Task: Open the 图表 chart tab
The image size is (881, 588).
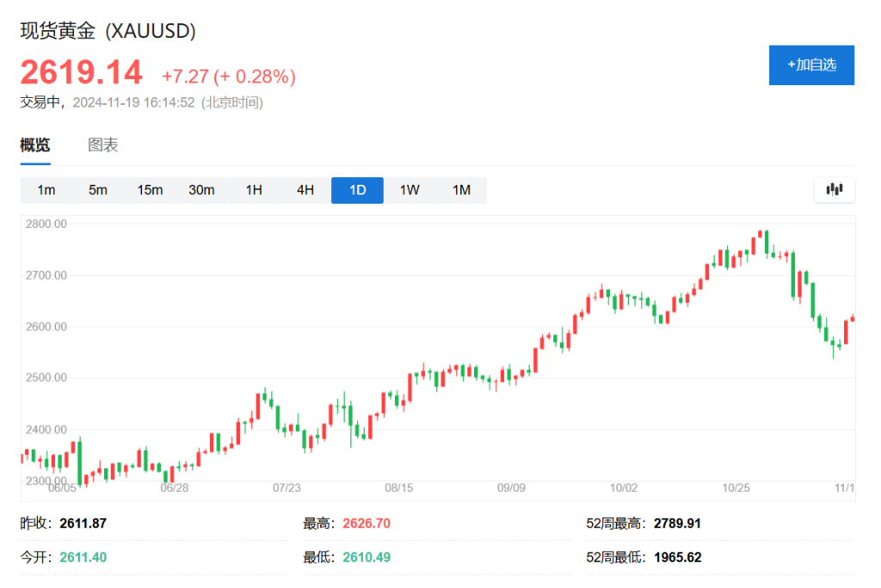Action: pyautogui.click(x=103, y=145)
